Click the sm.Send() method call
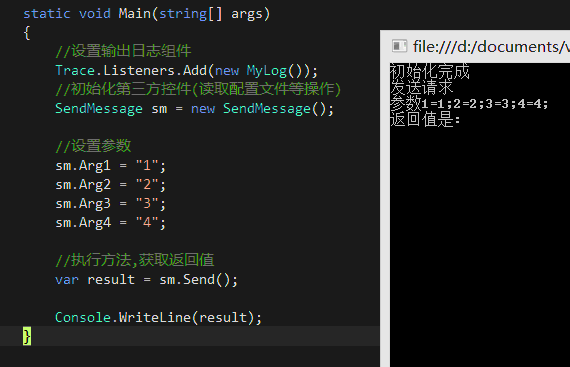The width and height of the screenshot is (570, 367). 198,280
